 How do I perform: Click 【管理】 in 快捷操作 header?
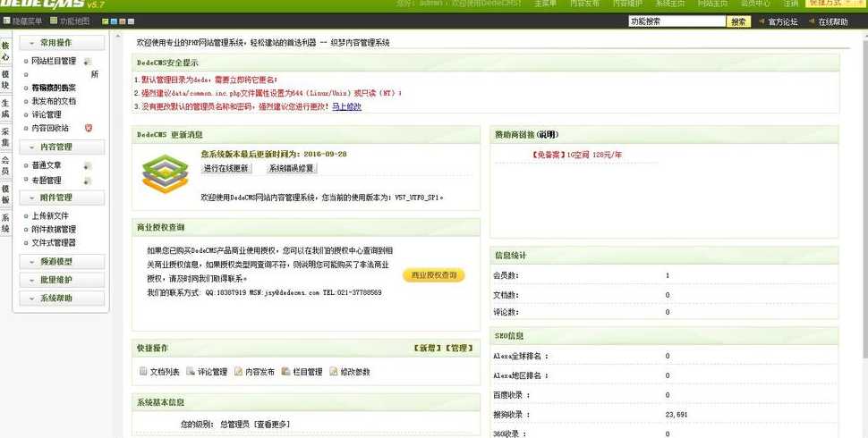pos(459,349)
